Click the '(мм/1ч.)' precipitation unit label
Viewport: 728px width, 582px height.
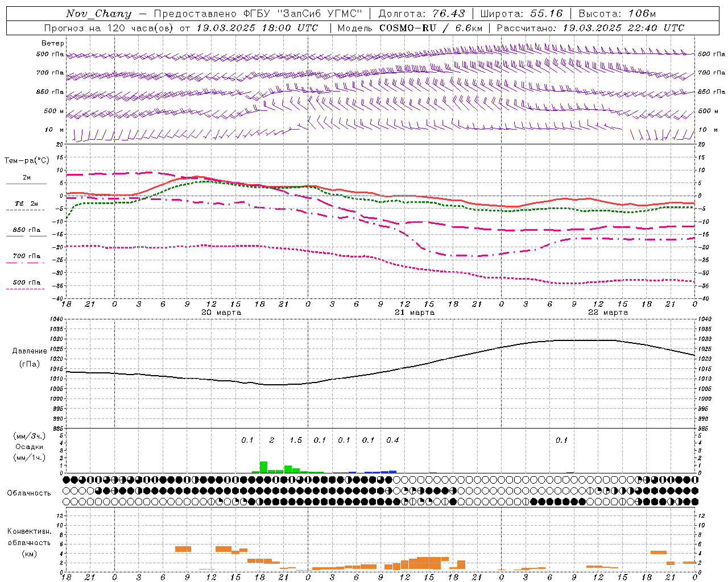click(x=30, y=458)
